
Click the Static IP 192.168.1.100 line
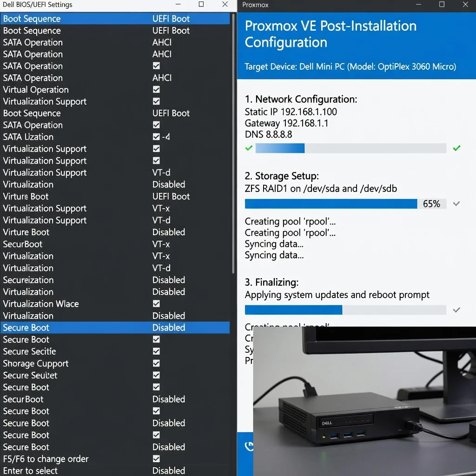(291, 112)
